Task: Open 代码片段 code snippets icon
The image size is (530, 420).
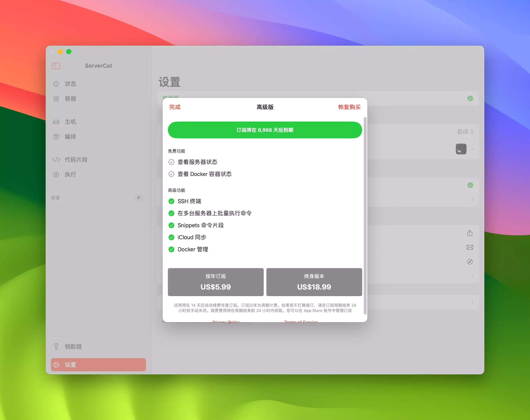Action: (56, 160)
